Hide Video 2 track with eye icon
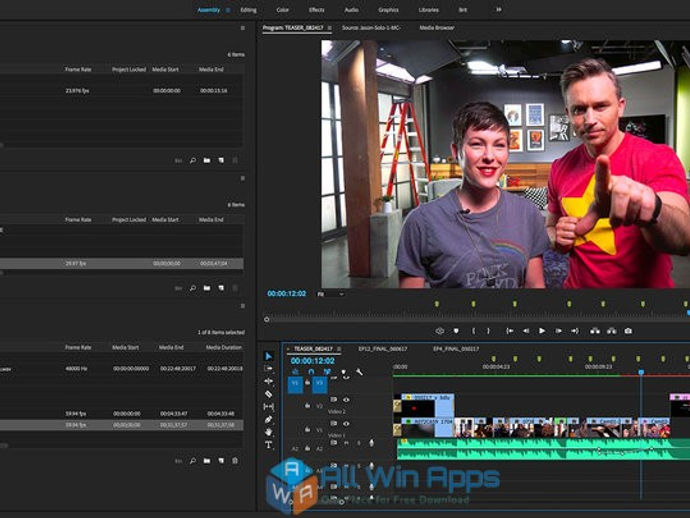Screen dimensions: 690x518 point(346,400)
